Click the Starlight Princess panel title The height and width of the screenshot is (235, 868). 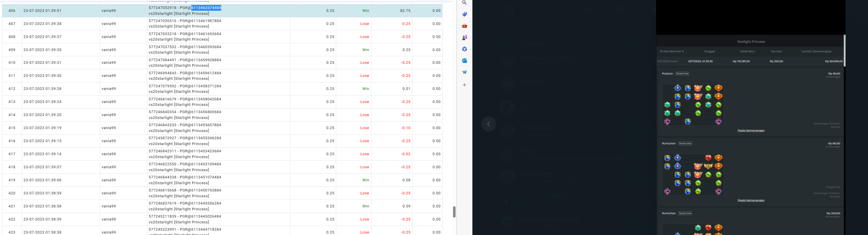click(751, 42)
